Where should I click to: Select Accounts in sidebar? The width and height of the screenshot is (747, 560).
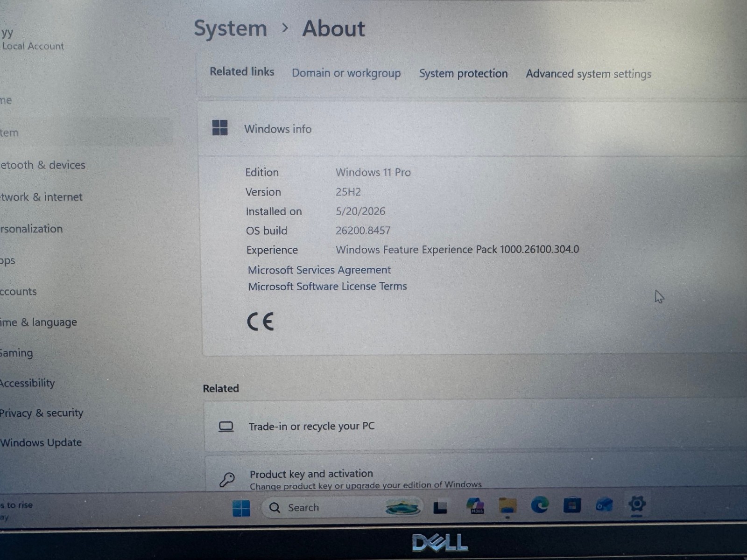click(18, 292)
